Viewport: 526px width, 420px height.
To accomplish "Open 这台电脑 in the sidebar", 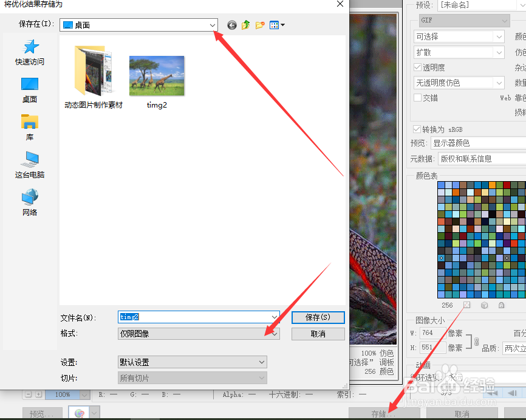I will pyautogui.click(x=30, y=165).
